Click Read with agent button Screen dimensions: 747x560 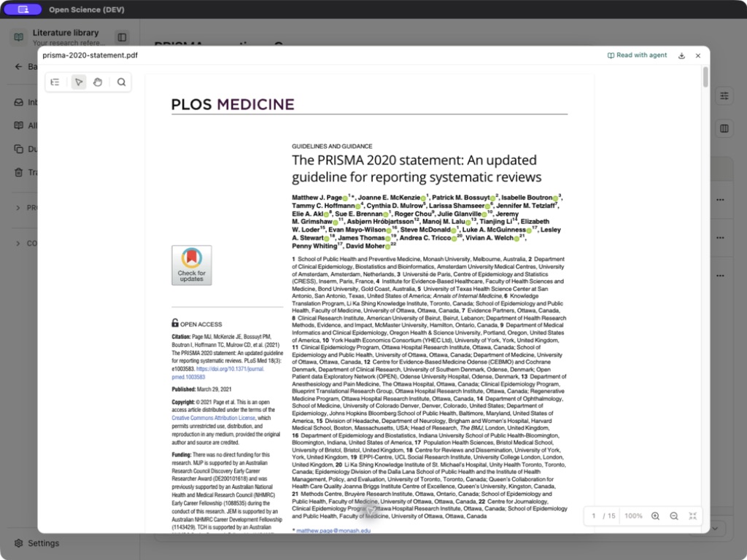[637, 55]
